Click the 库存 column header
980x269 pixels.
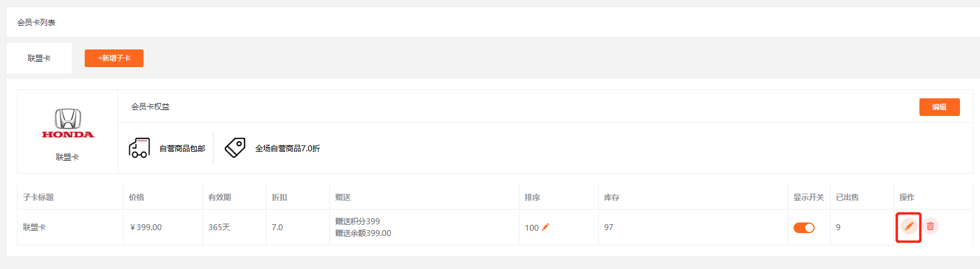(x=612, y=197)
